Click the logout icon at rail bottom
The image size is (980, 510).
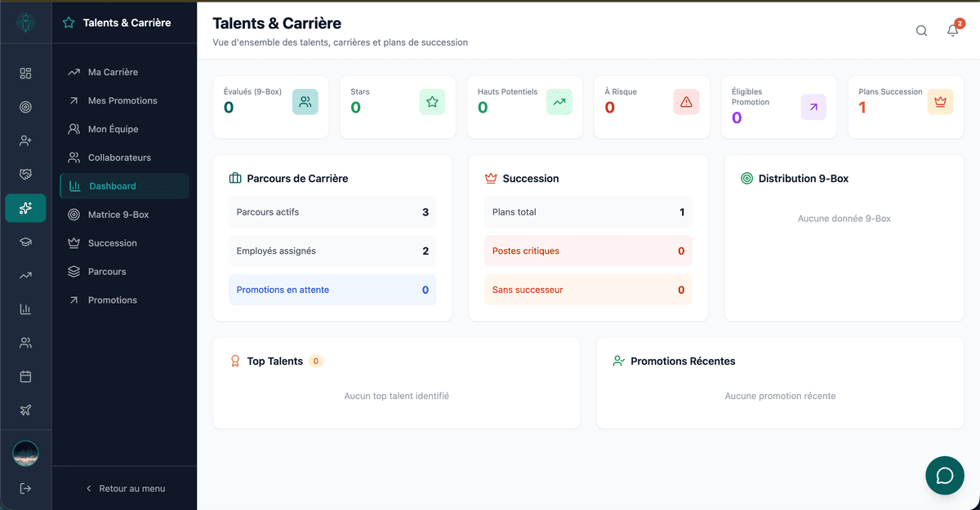pos(25,488)
